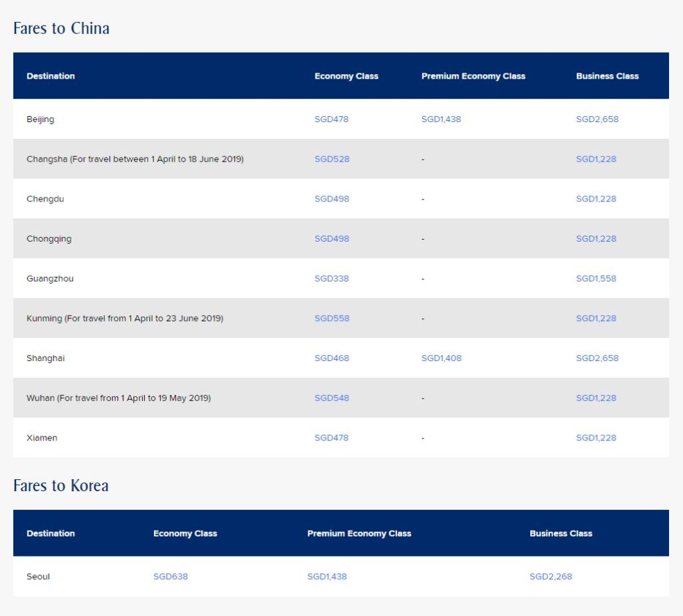Select the Chongqing Business Class fare link
This screenshot has width=683, height=616.
point(596,239)
